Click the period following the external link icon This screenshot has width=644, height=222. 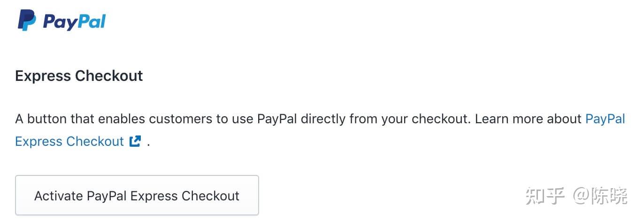point(148,142)
